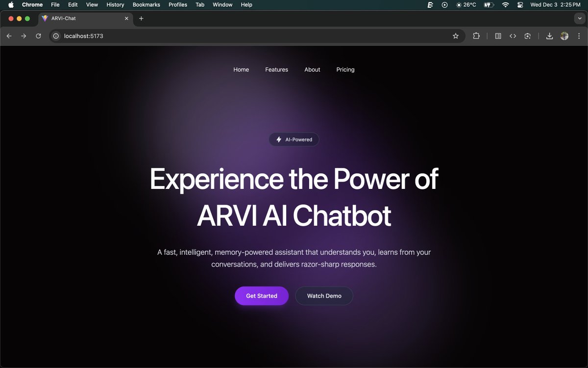Click the battery status indicator
Viewport: 588px width, 368px height.
coord(488,4)
